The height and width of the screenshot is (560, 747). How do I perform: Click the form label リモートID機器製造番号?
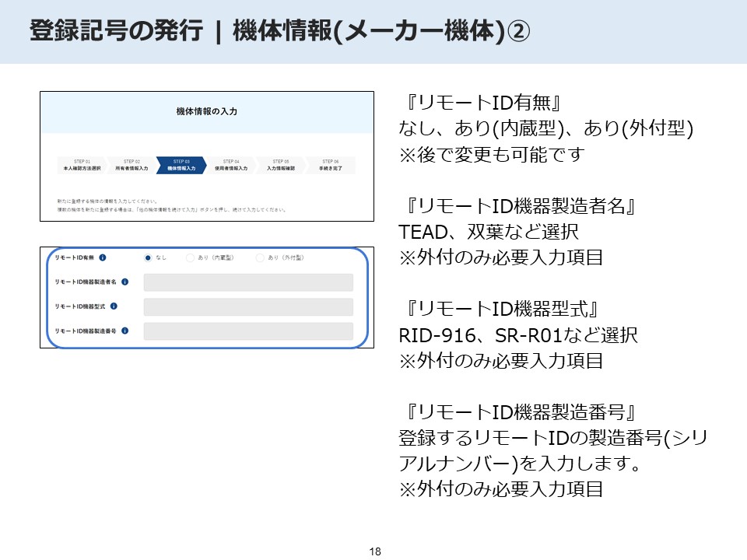(x=86, y=331)
